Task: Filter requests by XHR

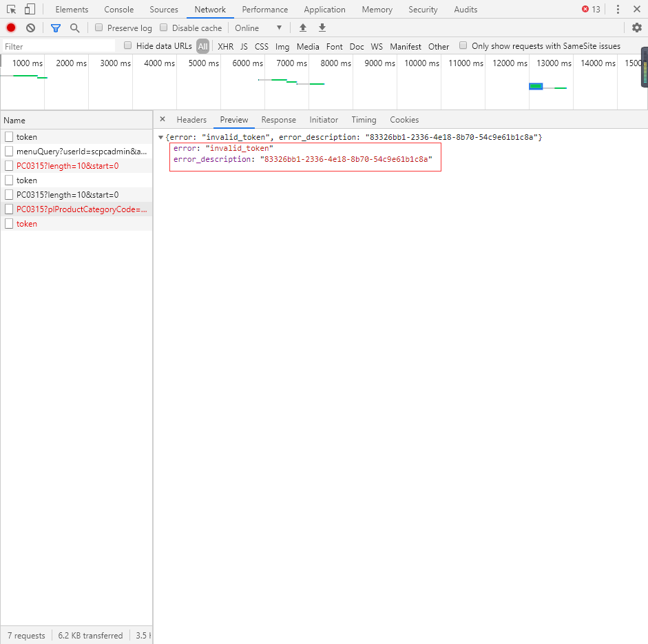Action: [226, 46]
